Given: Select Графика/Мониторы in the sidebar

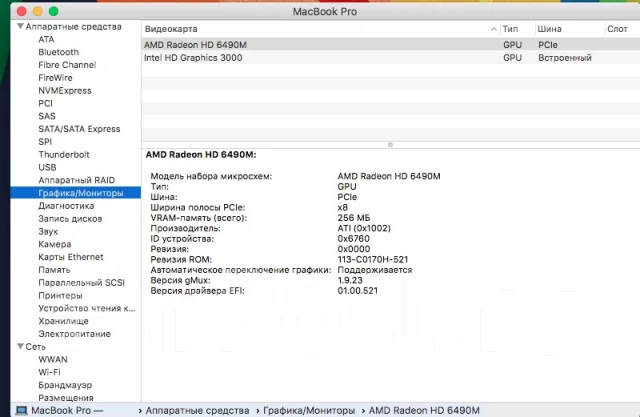Looking at the screenshot, I should click(76, 193).
